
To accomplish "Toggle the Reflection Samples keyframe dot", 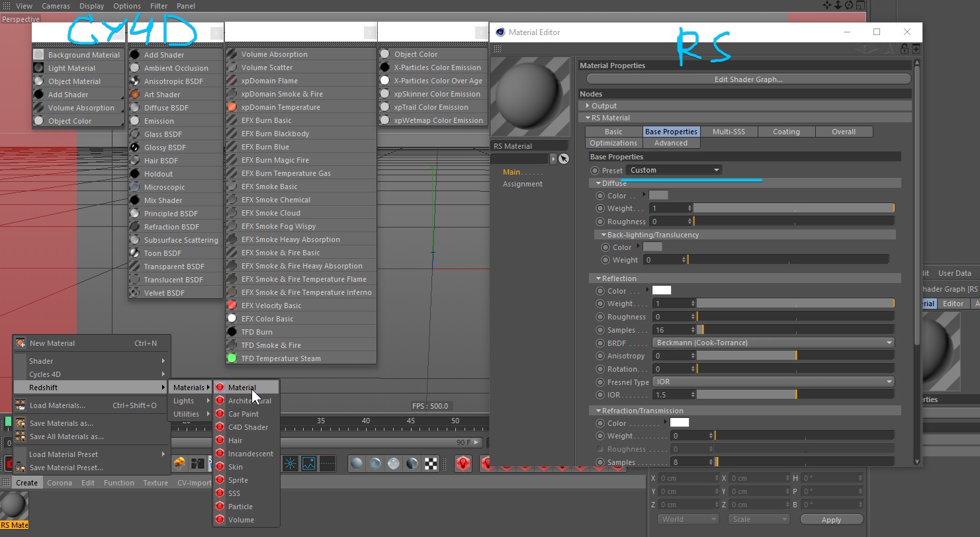I will click(x=600, y=330).
